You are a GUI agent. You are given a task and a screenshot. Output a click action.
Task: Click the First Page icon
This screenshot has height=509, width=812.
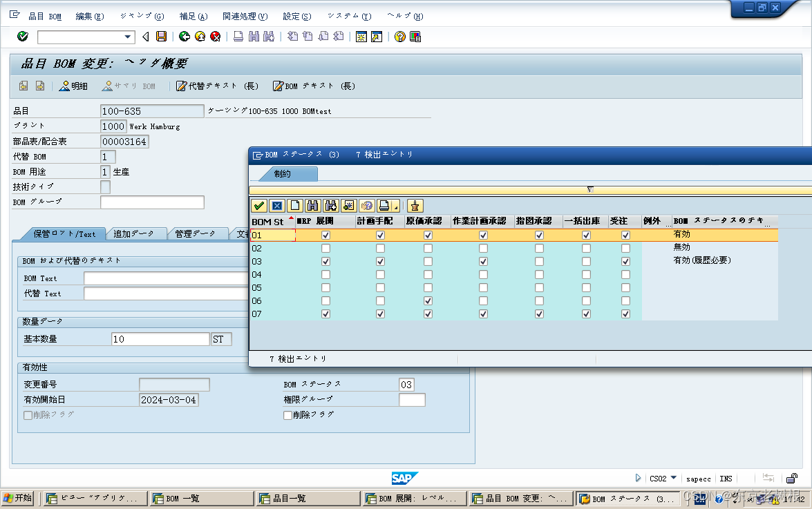pos(292,36)
